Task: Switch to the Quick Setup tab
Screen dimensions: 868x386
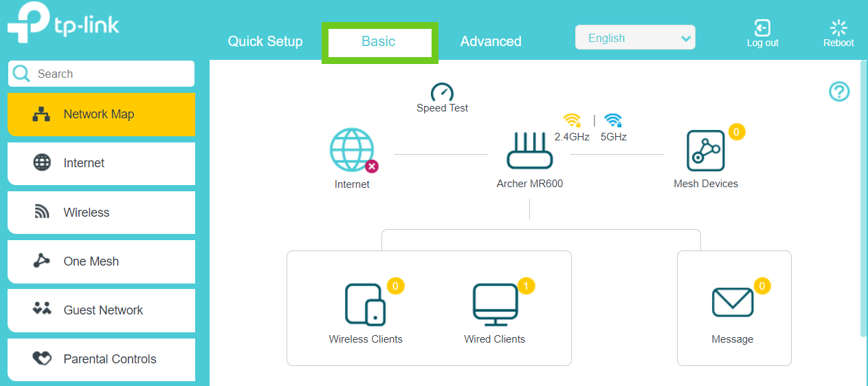Action: [265, 41]
